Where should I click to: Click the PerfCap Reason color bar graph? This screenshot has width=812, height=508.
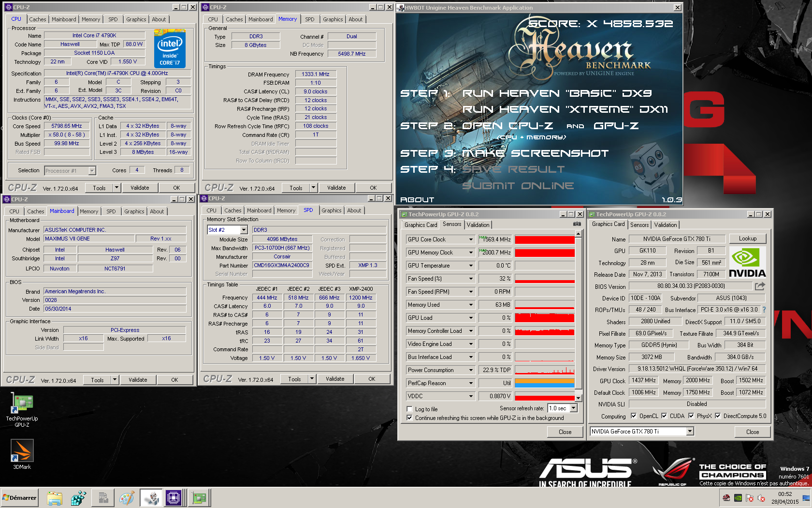544,383
